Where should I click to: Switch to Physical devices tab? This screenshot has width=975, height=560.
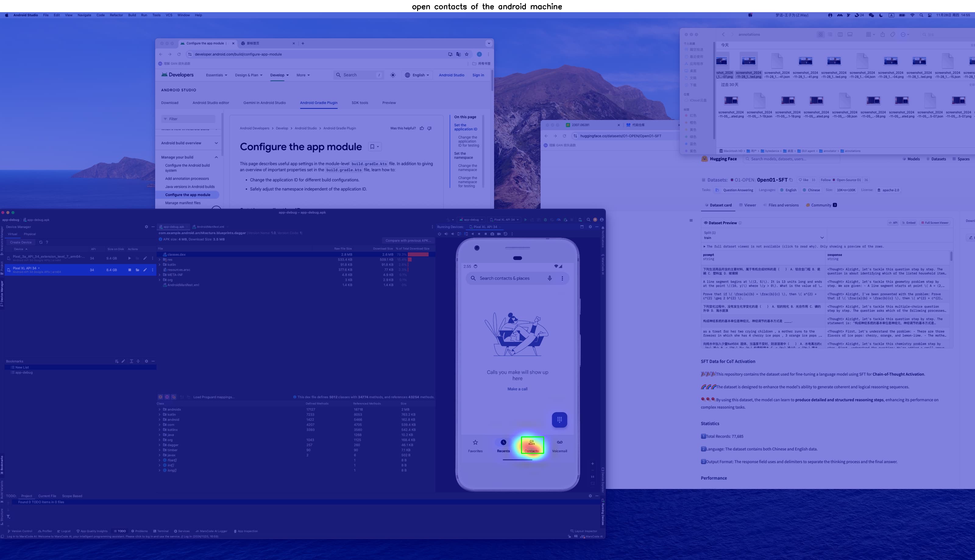pyautogui.click(x=30, y=234)
